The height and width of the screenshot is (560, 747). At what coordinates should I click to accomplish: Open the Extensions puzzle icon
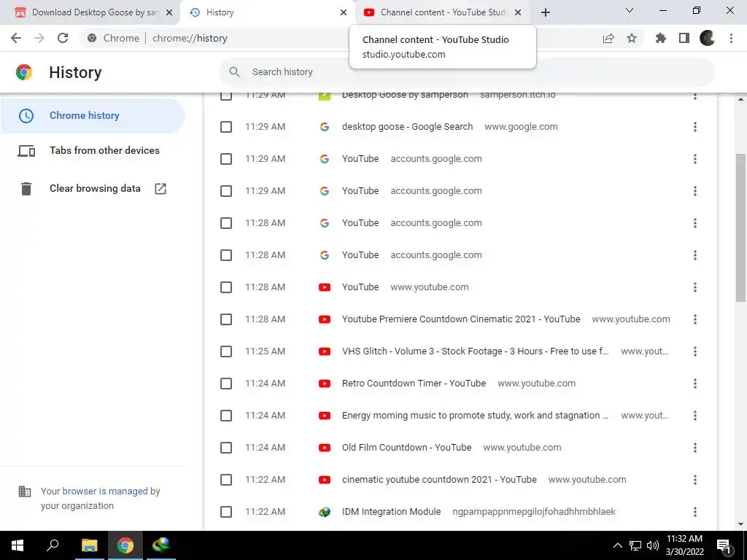[661, 38]
